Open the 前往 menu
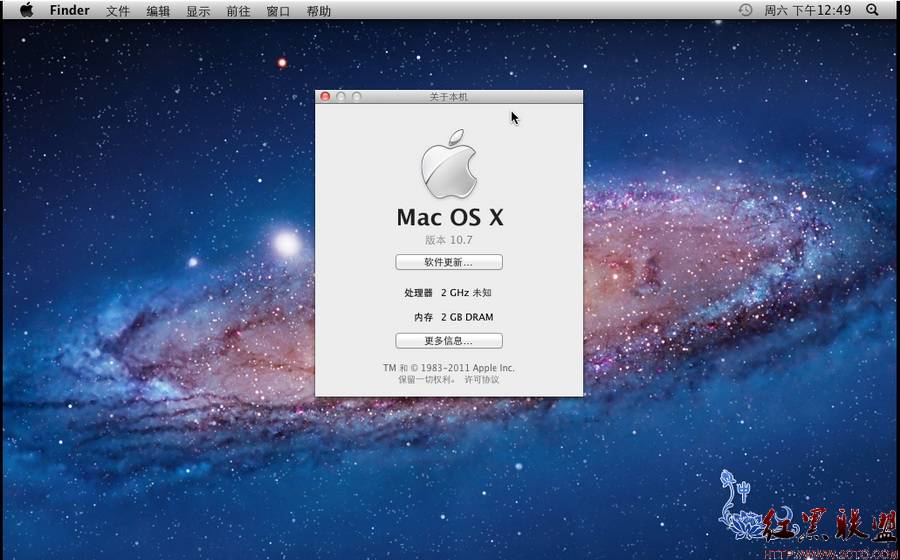 pos(238,11)
